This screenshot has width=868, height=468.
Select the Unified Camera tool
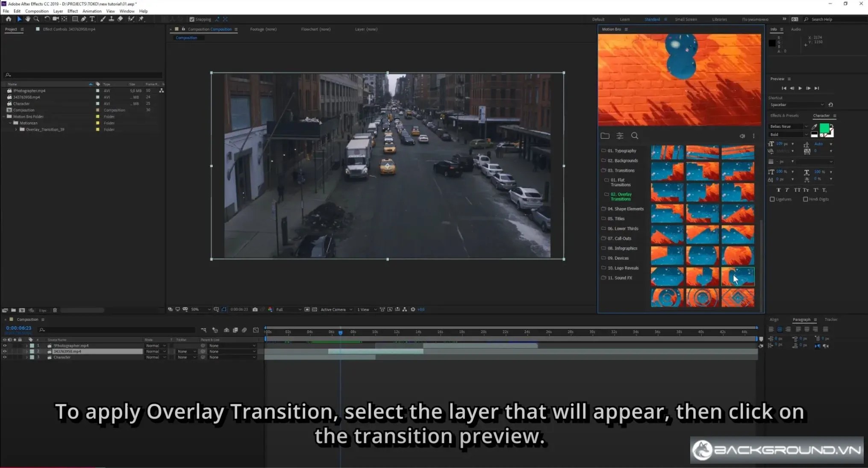tap(56, 19)
